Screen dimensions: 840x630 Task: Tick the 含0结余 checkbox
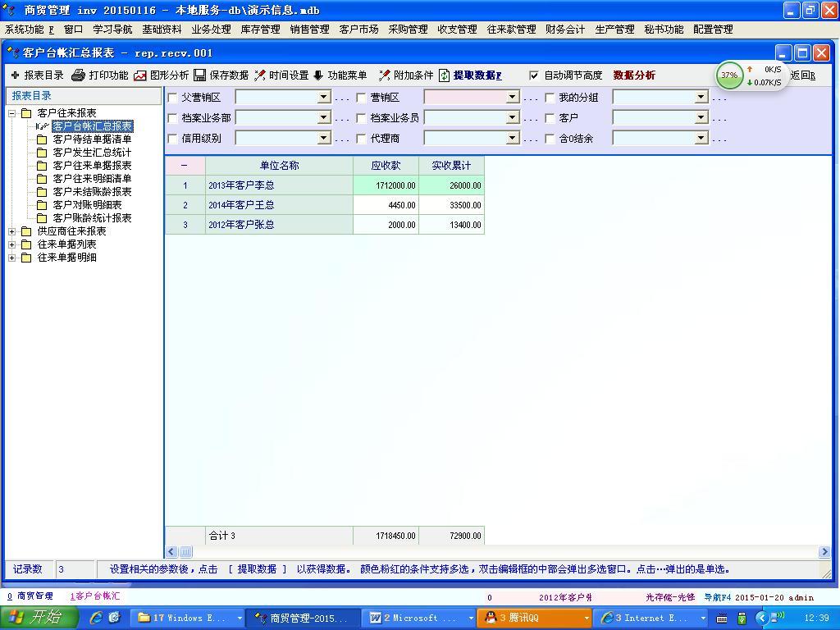point(550,139)
